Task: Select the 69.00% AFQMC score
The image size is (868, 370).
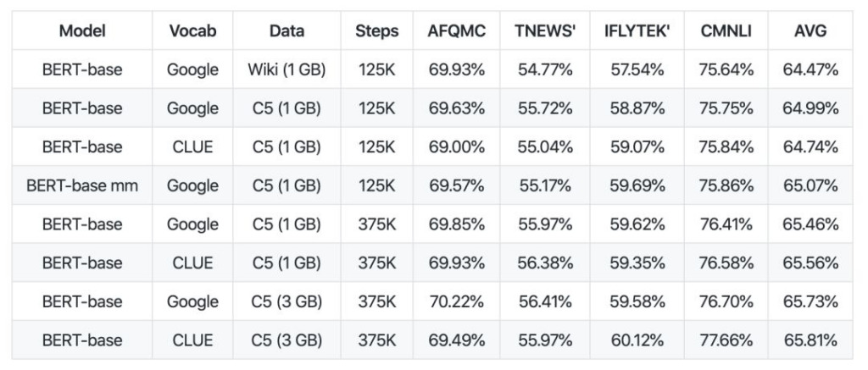Action: pyautogui.click(x=456, y=147)
